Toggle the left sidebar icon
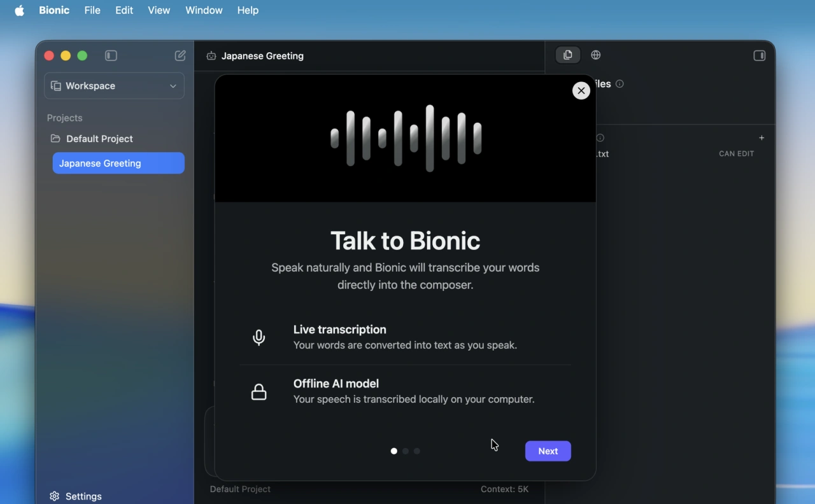This screenshot has height=504, width=815. [111, 56]
